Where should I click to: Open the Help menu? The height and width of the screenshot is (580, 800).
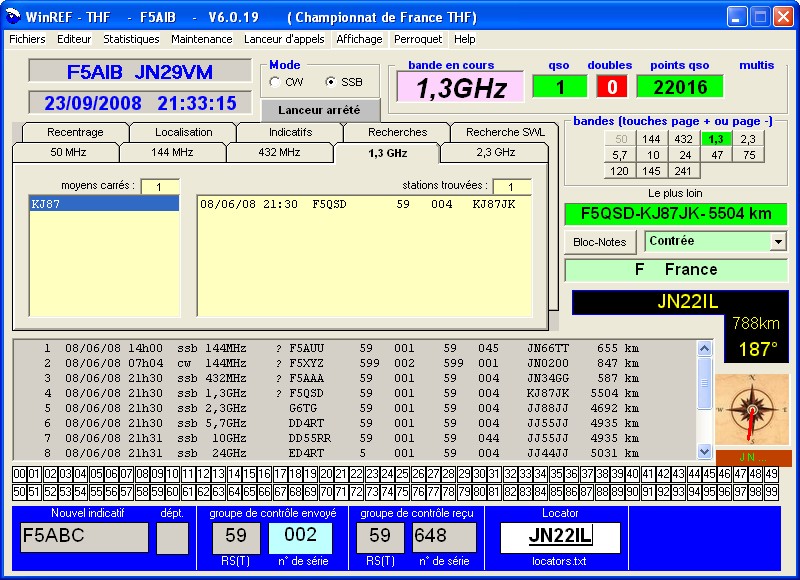coord(464,39)
